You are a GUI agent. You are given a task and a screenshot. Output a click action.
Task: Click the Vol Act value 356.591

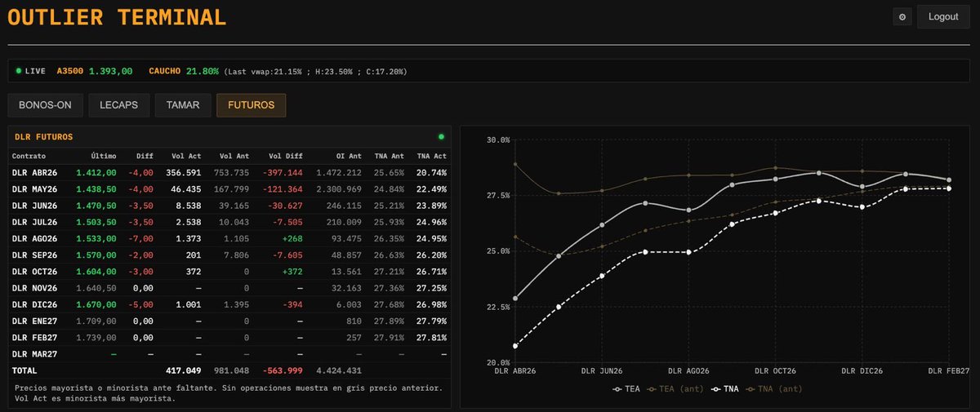(x=183, y=173)
